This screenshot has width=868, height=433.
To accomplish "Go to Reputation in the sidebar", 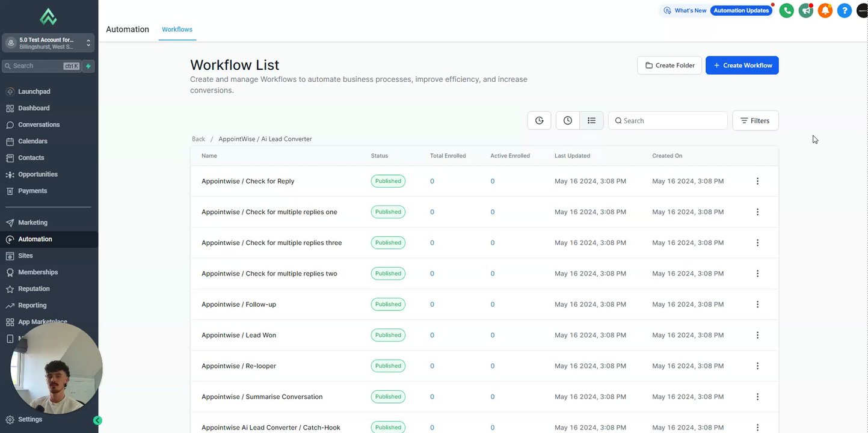I will (x=34, y=289).
